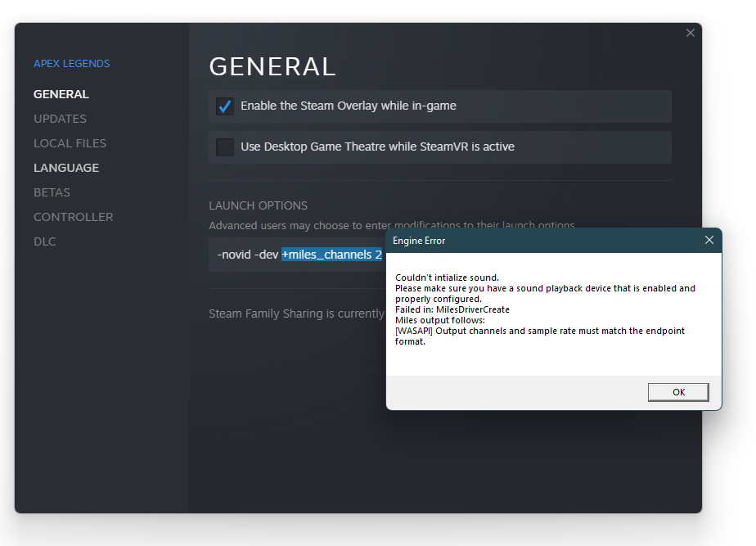
Task: Close the Engine Error dialog with X
Action: coord(709,240)
